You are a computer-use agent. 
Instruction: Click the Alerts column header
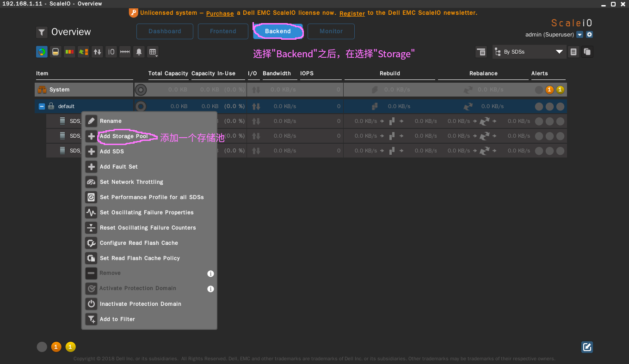pos(540,73)
